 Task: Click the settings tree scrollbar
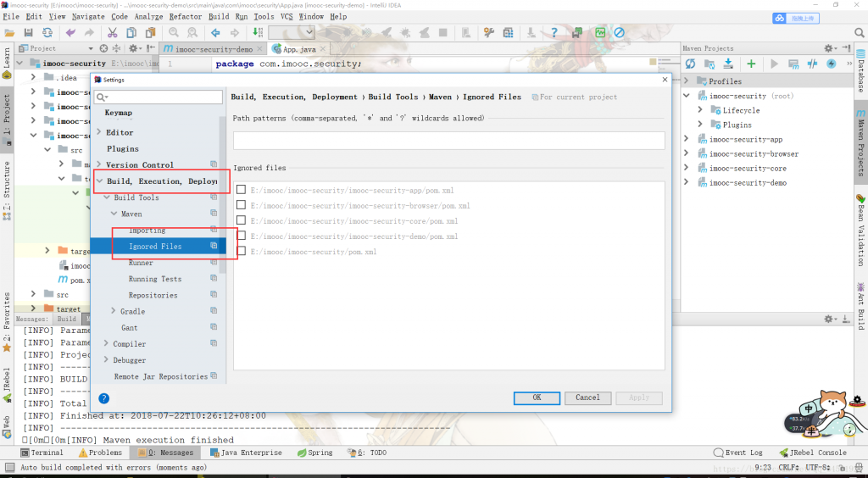[x=223, y=193]
